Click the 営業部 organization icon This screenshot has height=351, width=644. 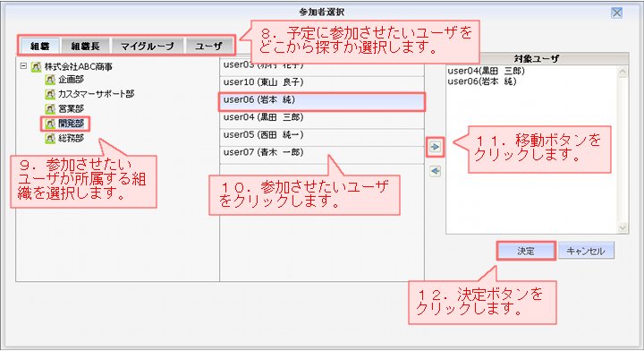pos(50,109)
